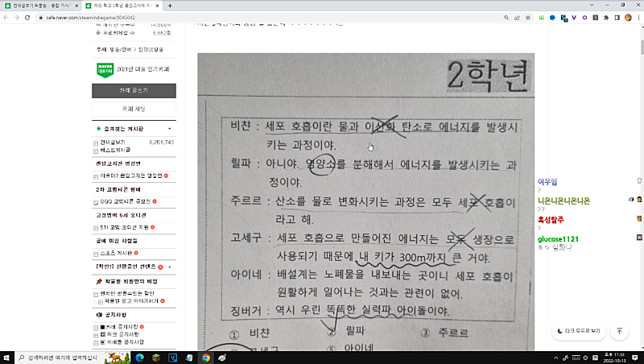Open the 2학년 exam photo image
Image resolution: width=644 pixels, height=364 pixels.
(366, 201)
